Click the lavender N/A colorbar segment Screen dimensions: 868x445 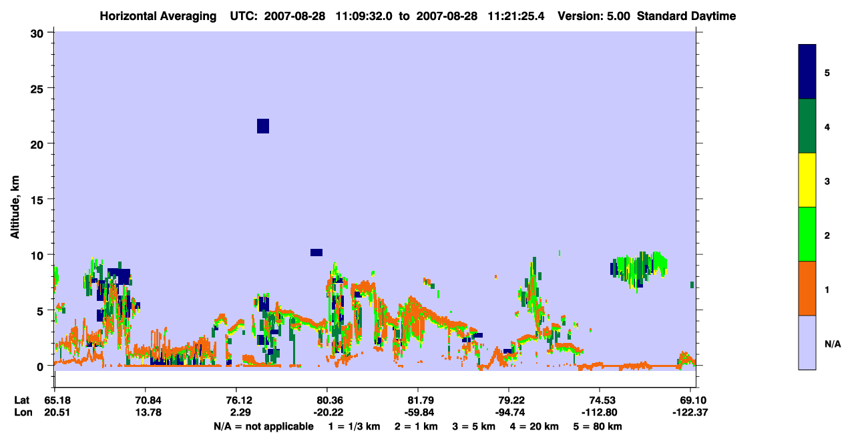pyautogui.click(x=807, y=342)
